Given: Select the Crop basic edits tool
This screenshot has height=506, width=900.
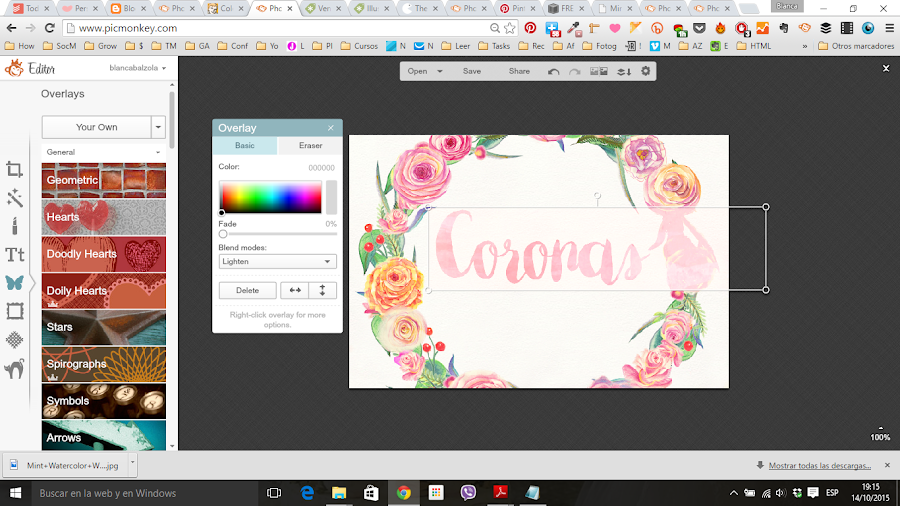Looking at the screenshot, I should [x=14, y=169].
